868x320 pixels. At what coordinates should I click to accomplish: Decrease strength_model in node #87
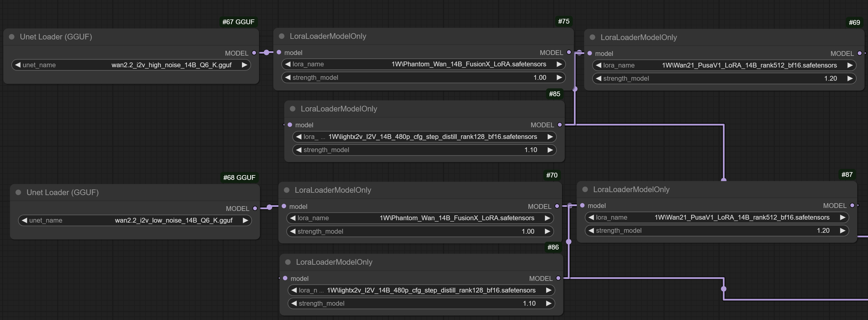click(x=591, y=230)
